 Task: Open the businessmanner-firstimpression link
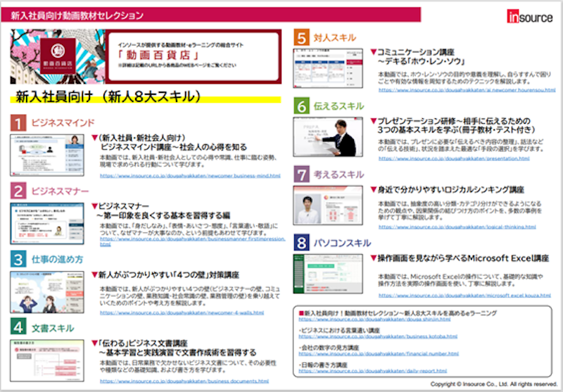(192, 241)
